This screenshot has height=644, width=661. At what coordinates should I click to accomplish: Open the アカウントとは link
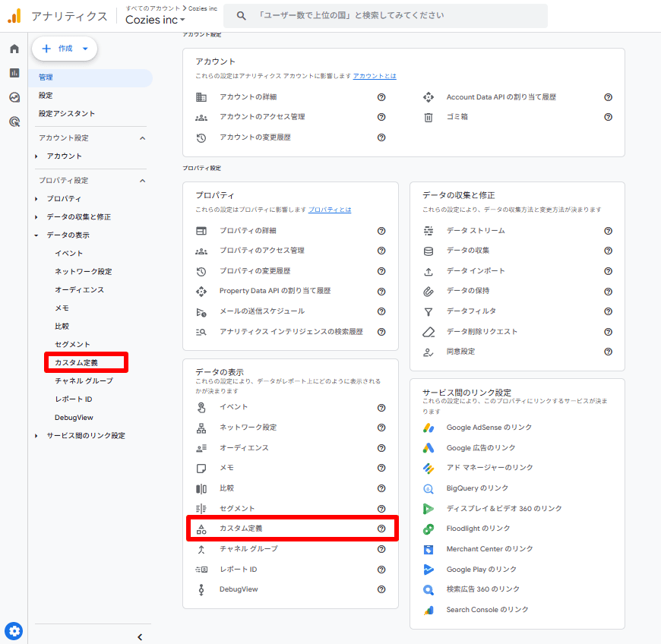tap(375, 76)
